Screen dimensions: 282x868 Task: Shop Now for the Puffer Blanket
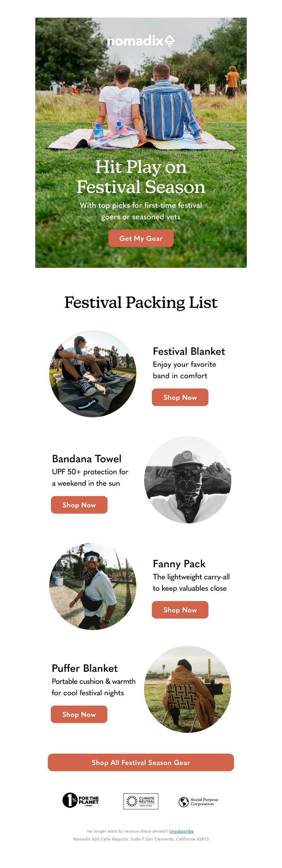coord(79,714)
